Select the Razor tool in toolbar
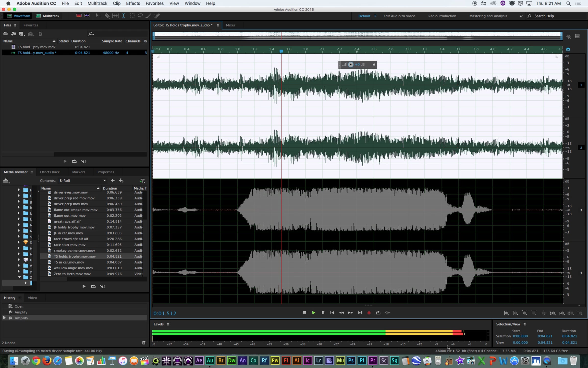 pos(107,16)
